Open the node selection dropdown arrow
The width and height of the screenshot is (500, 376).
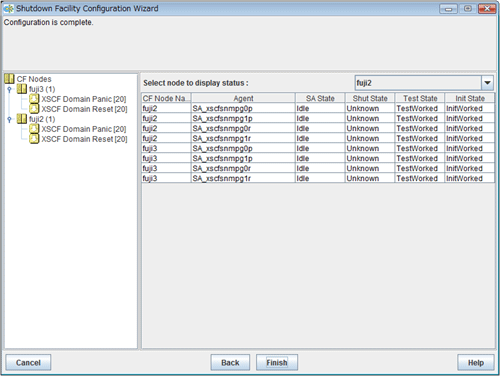487,83
